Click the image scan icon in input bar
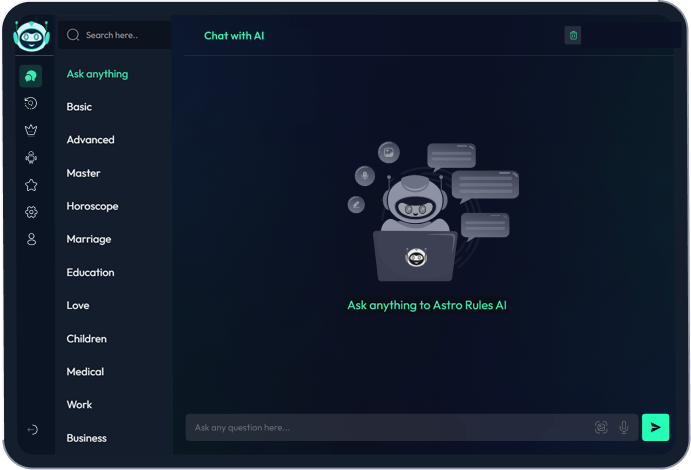Image resolution: width=691 pixels, height=470 pixels. point(601,427)
